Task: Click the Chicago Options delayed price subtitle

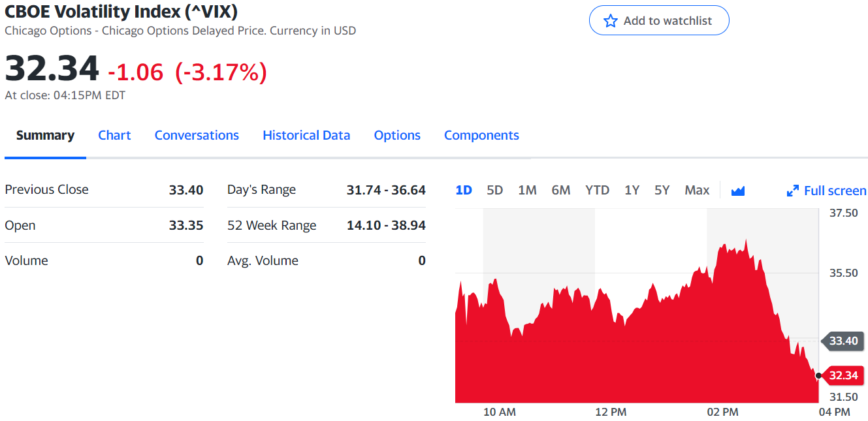Action: click(x=180, y=31)
